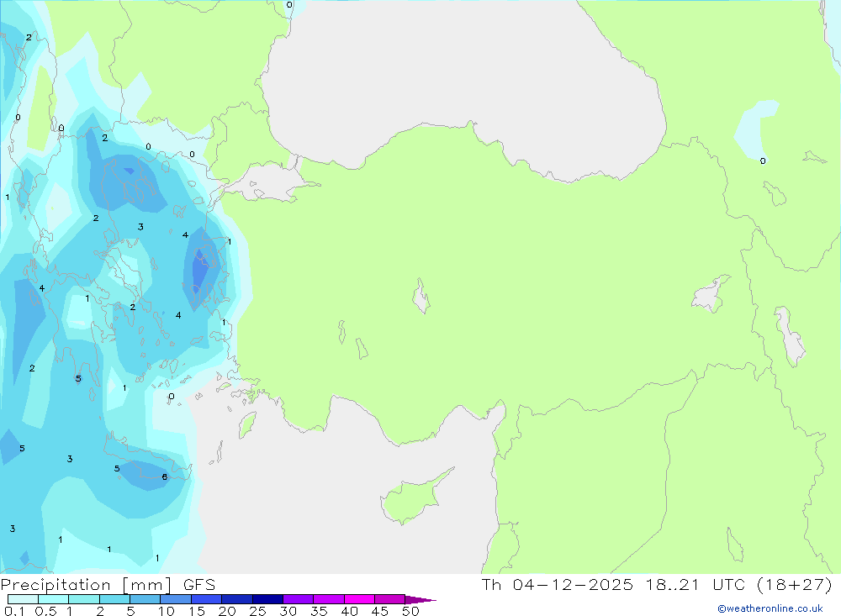Click the over-50 mm legend arrow tip
The height and width of the screenshot is (616, 841).
pyautogui.click(x=420, y=599)
